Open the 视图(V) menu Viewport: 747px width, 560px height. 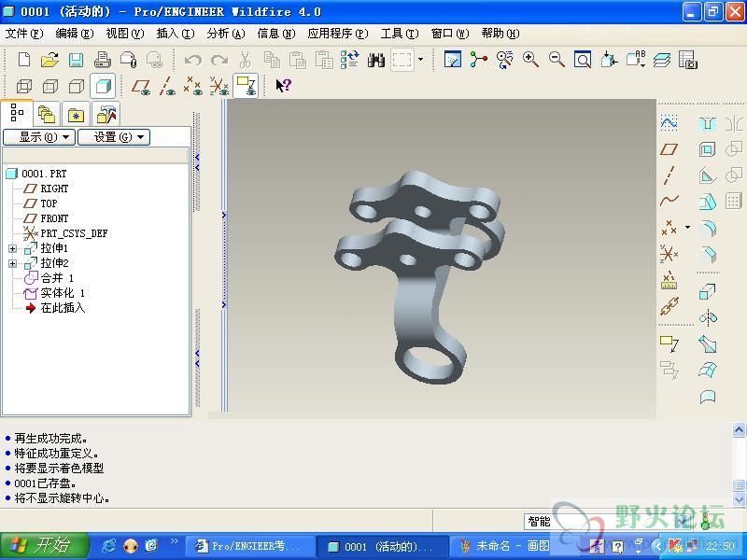point(125,34)
